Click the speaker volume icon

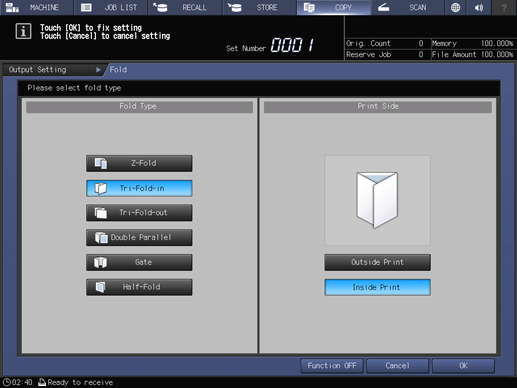479,7
